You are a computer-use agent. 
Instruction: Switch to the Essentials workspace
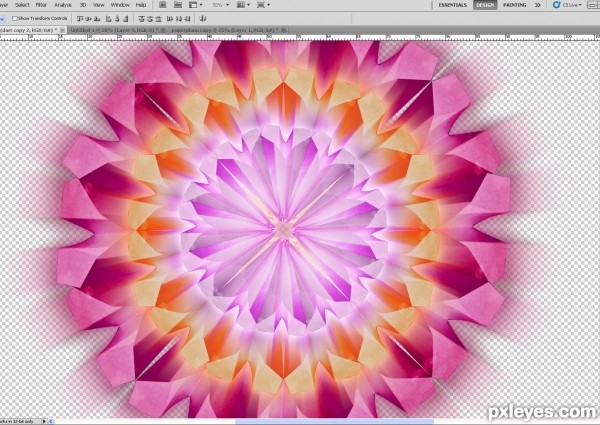coord(453,5)
